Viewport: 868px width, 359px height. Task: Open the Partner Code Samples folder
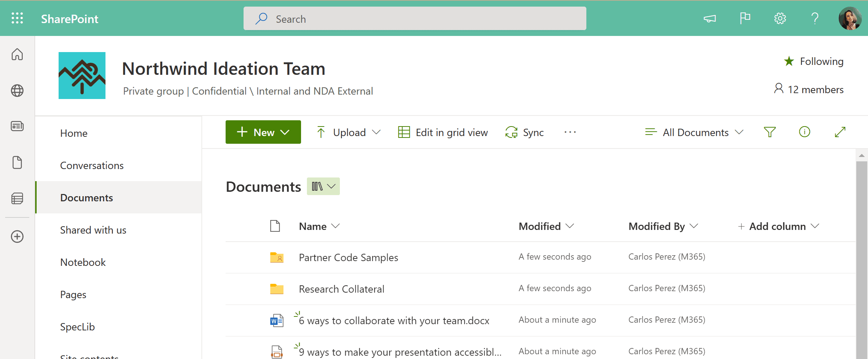pyautogui.click(x=348, y=257)
